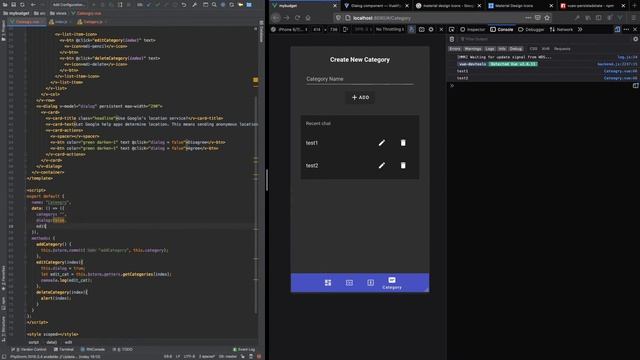640x360 pixels.
Task: Focus the Category Name input field
Action: (x=360, y=79)
